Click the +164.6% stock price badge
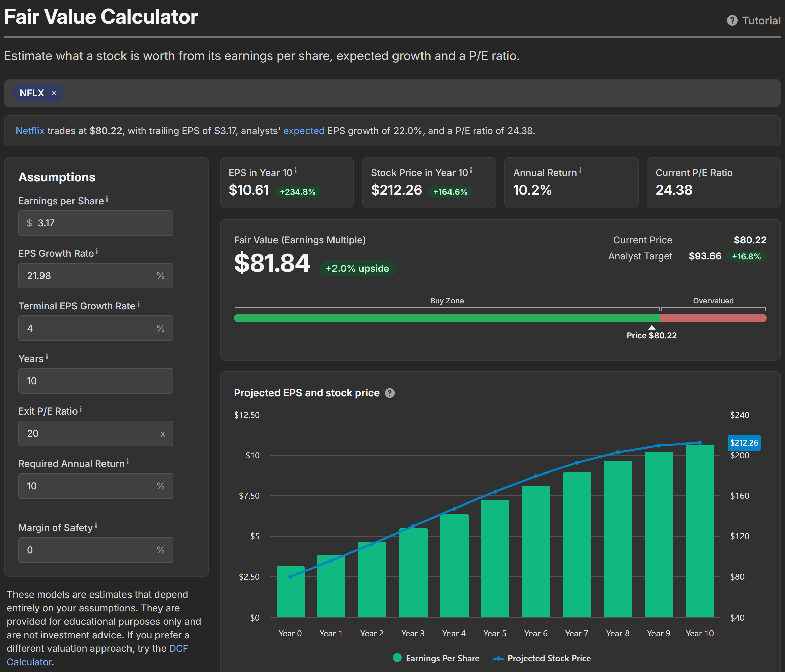The width and height of the screenshot is (785, 672). point(450,192)
